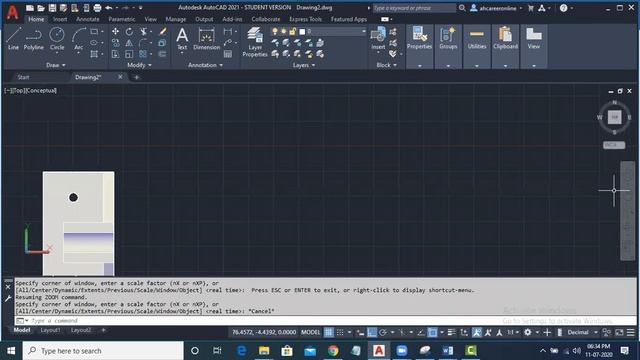Click the Scale tool icon
The image size is (640, 360).
point(129,54)
